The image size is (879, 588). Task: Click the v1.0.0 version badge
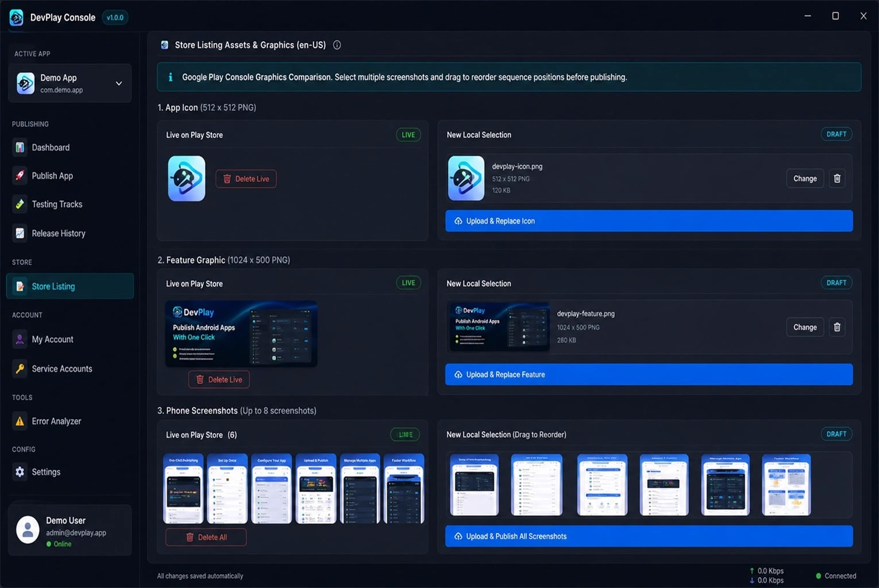(x=115, y=17)
